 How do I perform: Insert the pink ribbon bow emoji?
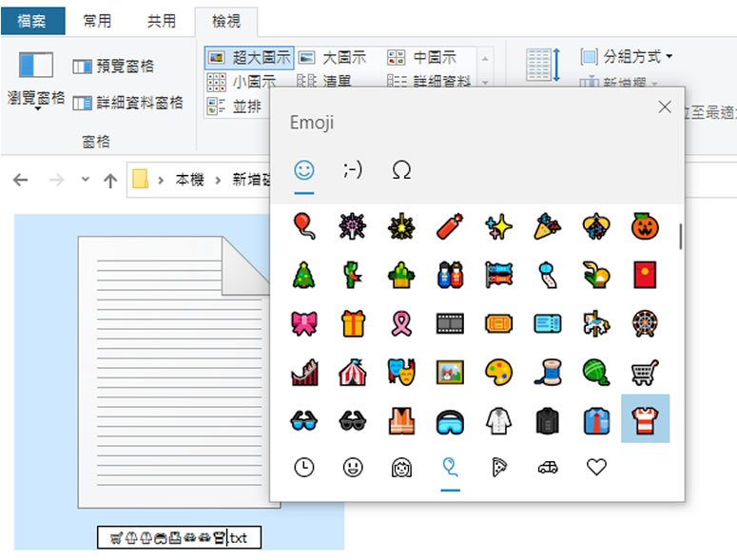pos(303,323)
